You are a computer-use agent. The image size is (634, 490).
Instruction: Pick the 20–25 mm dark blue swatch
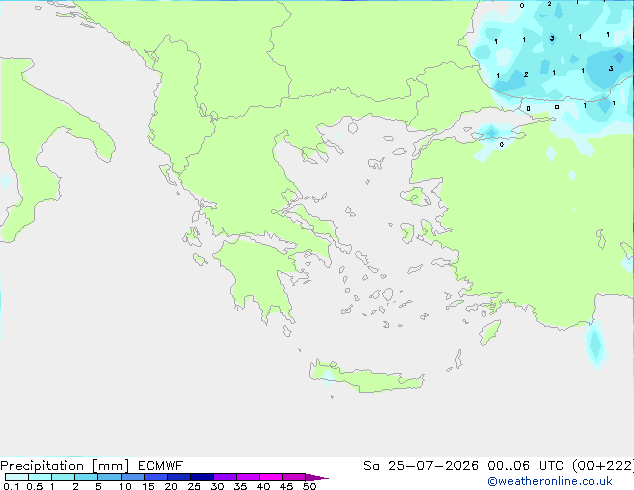click(x=179, y=477)
